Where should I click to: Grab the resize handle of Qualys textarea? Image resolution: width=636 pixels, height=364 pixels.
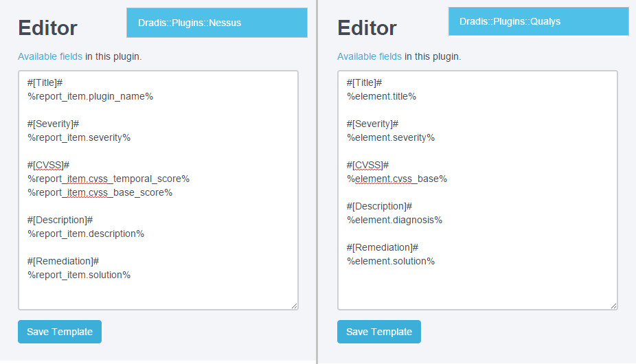[x=613, y=305]
